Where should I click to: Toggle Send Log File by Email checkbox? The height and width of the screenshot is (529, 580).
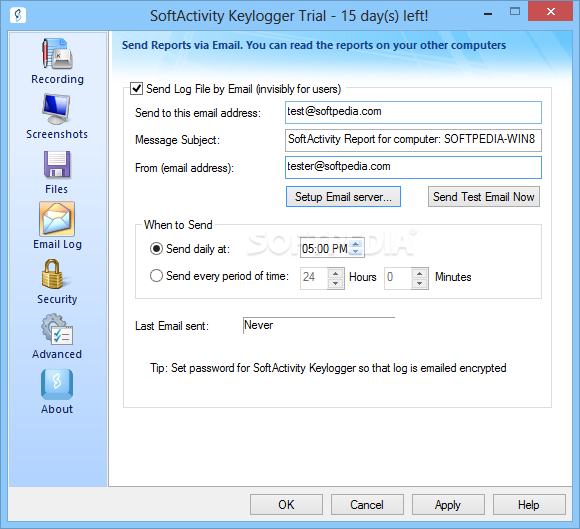[136, 89]
